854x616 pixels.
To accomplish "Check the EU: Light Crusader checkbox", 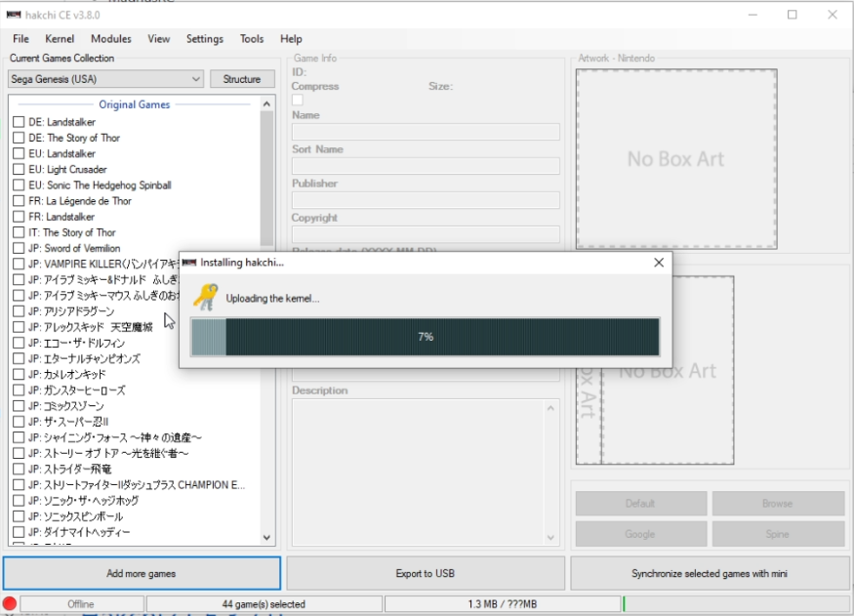I will coord(19,170).
